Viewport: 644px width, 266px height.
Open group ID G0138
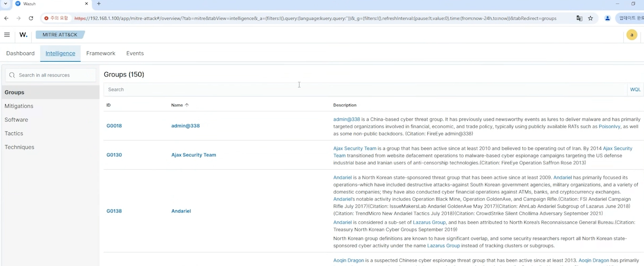coord(114,211)
